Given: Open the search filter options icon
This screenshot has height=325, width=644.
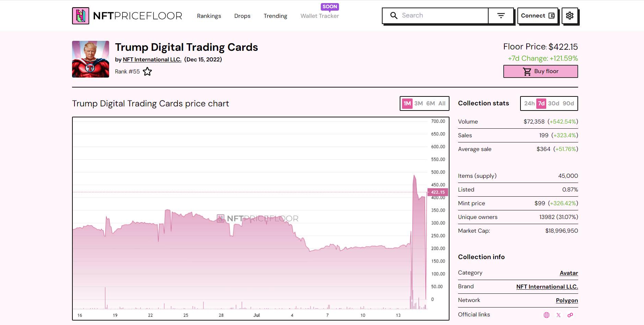Looking at the screenshot, I should point(501,16).
